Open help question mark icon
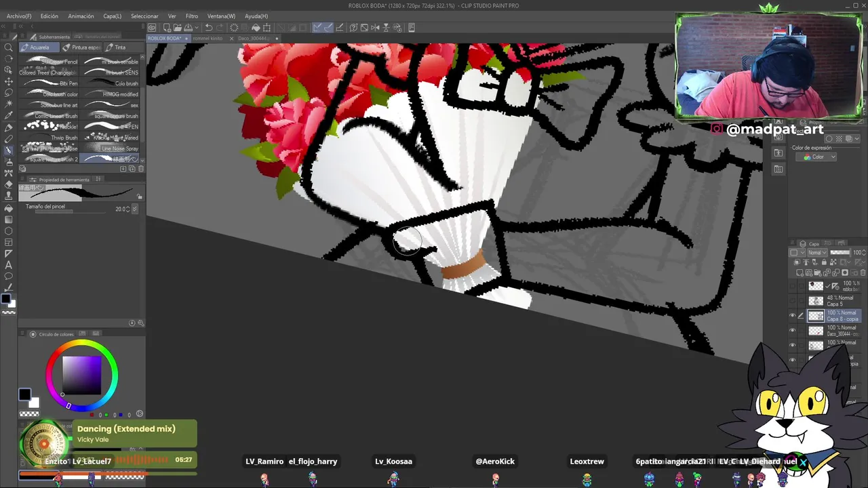868x488 pixels. 353,28
